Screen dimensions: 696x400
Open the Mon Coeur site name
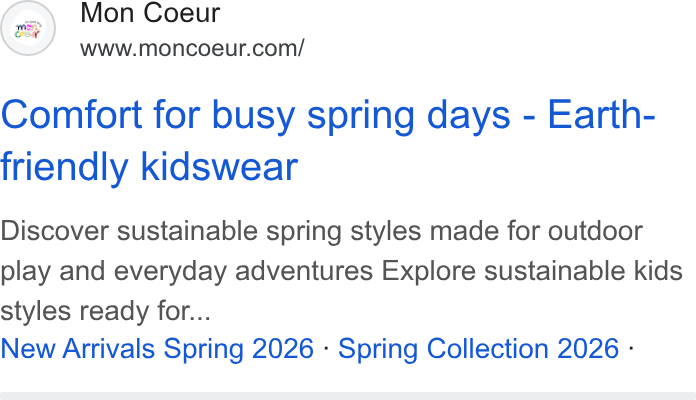tap(150, 12)
